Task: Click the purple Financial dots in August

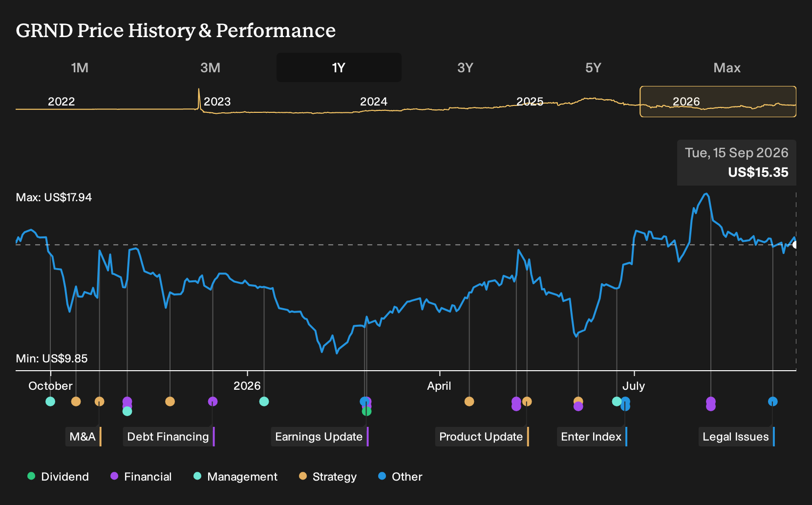Action: tap(711, 404)
